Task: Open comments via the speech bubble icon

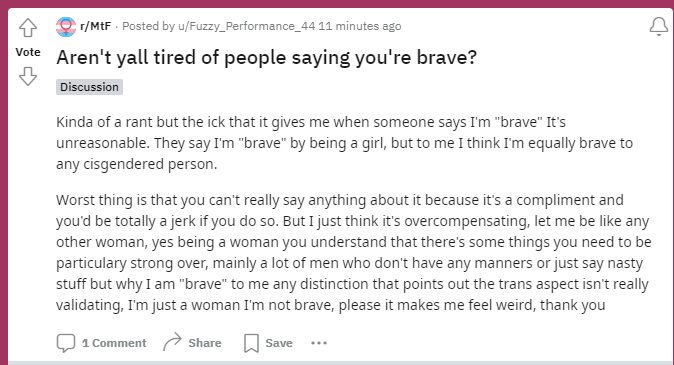Action: (66, 343)
